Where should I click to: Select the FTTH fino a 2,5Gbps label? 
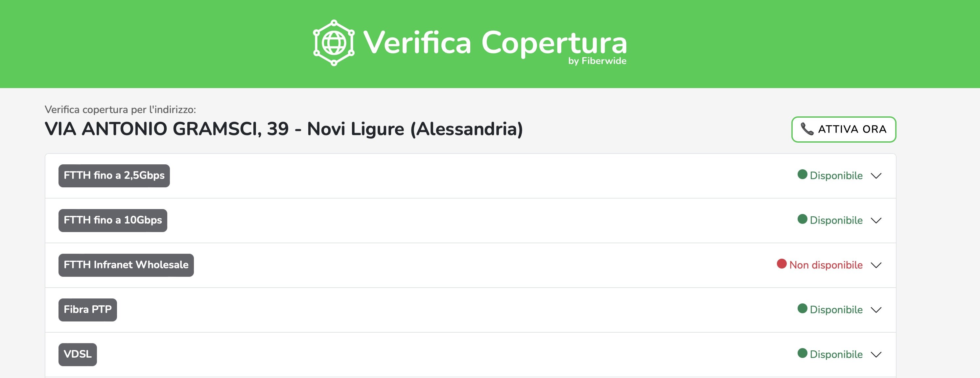click(114, 176)
